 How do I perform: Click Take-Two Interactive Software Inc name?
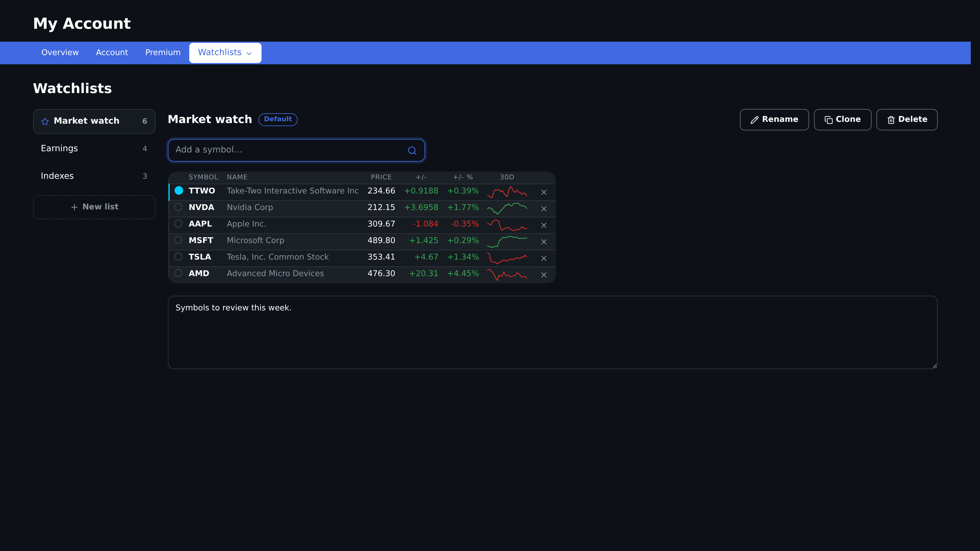tap(293, 191)
